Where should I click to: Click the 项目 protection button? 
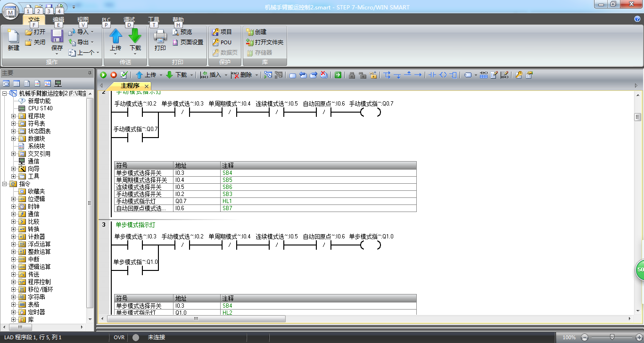pyautogui.click(x=222, y=32)
